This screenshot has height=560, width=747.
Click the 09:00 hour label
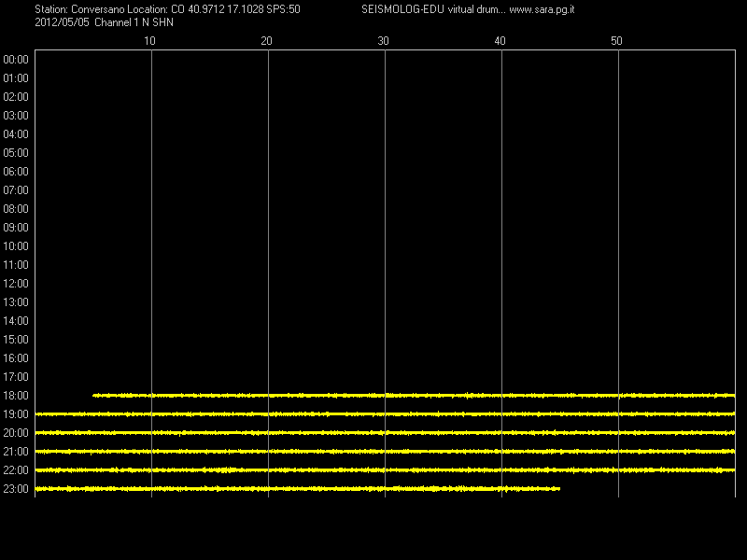[16, 228]
